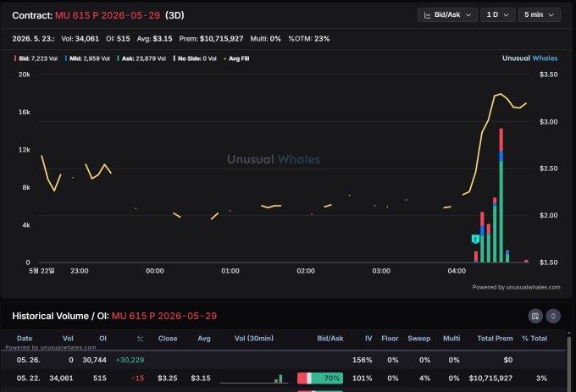Image resolution: width=576 pixels, height=392 pixels.
Task: Click the 156% IV value
Action: coord(363,360)
